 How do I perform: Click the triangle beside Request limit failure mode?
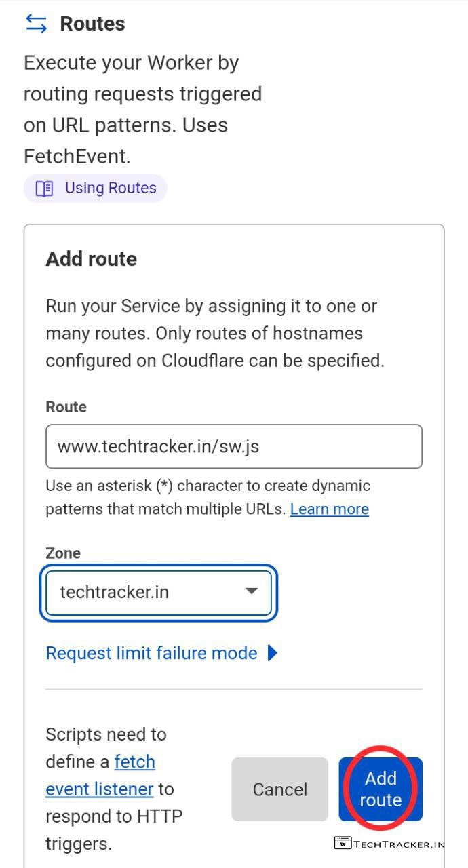(273, 653)
